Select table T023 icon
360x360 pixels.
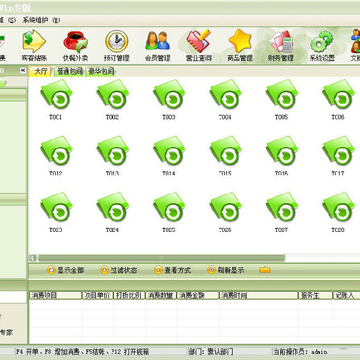click(x=56, y=207)
